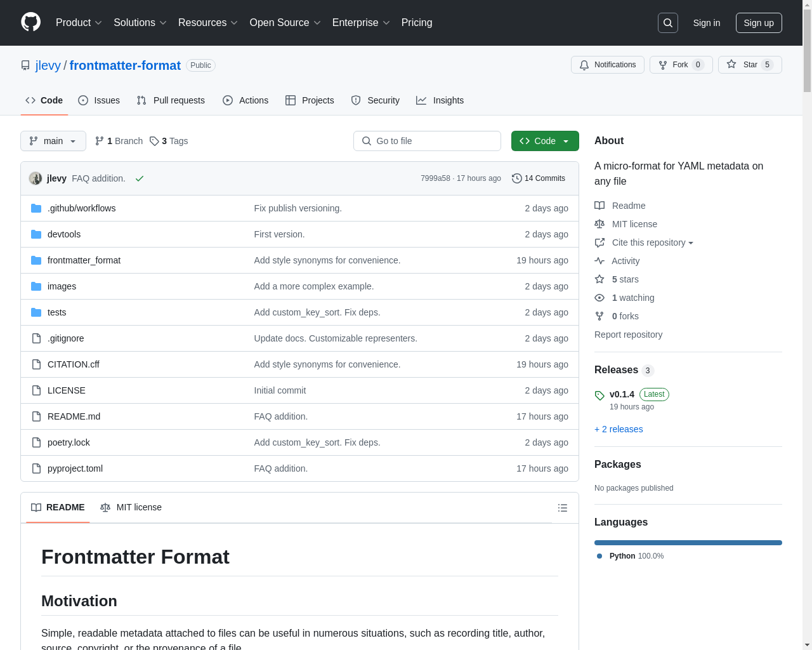Open the images folder icon
Viewport: 812px width, 650px height.
36,286
